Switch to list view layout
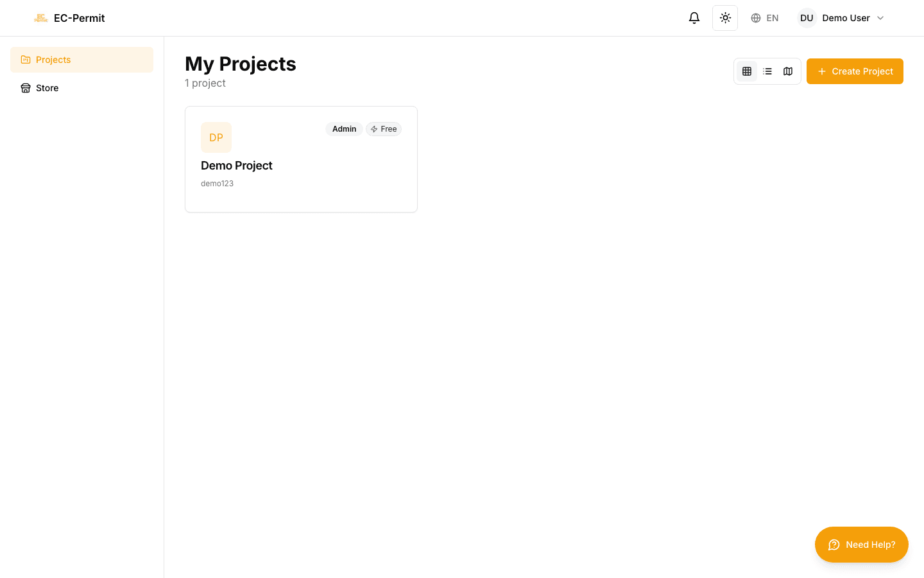The width and height of the screenshot is (924, 578). [x=767, y=71]
